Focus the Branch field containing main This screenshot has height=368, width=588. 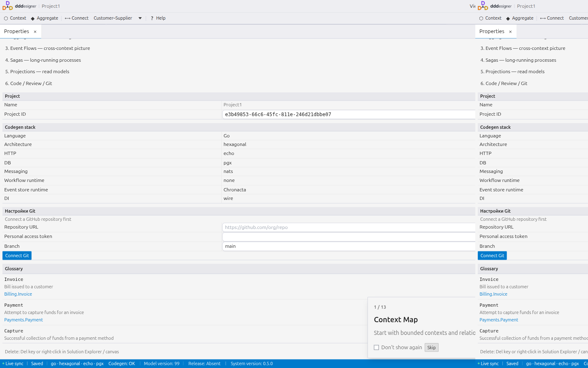point(349,246)
